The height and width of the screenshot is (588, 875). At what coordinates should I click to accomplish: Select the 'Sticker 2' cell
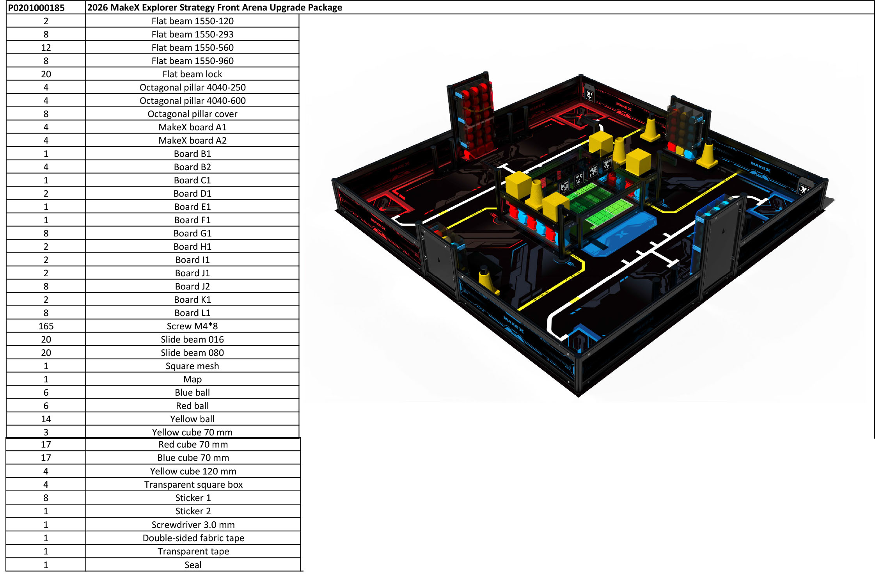[x=193, y=511]
